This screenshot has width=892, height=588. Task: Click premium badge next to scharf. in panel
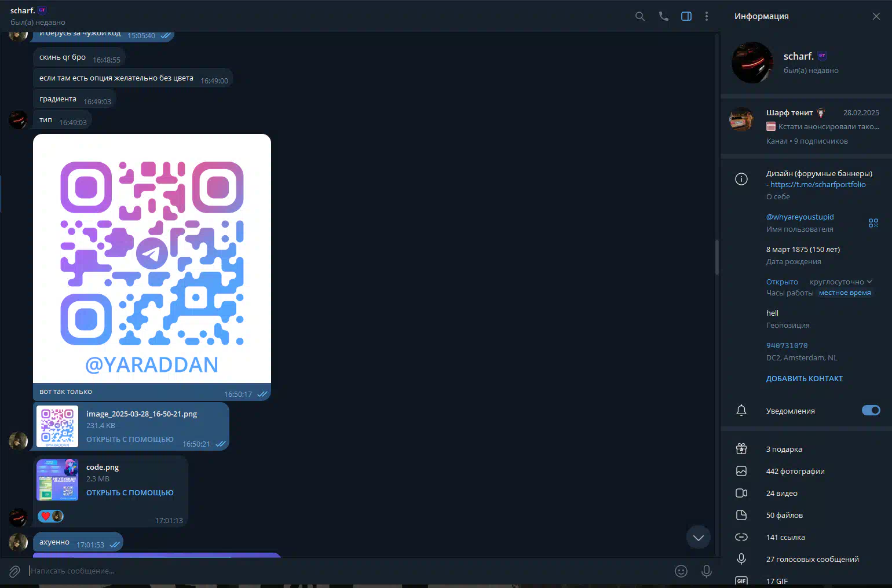[x=822, y=56]
